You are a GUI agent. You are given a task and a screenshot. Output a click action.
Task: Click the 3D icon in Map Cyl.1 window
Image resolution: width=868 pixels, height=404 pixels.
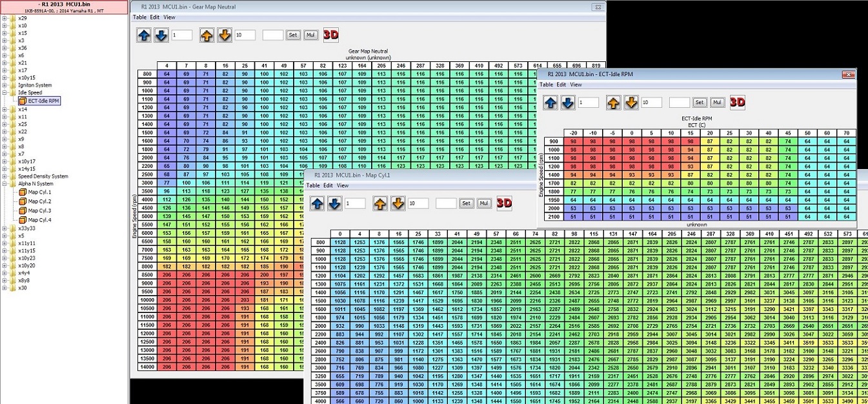504,203
